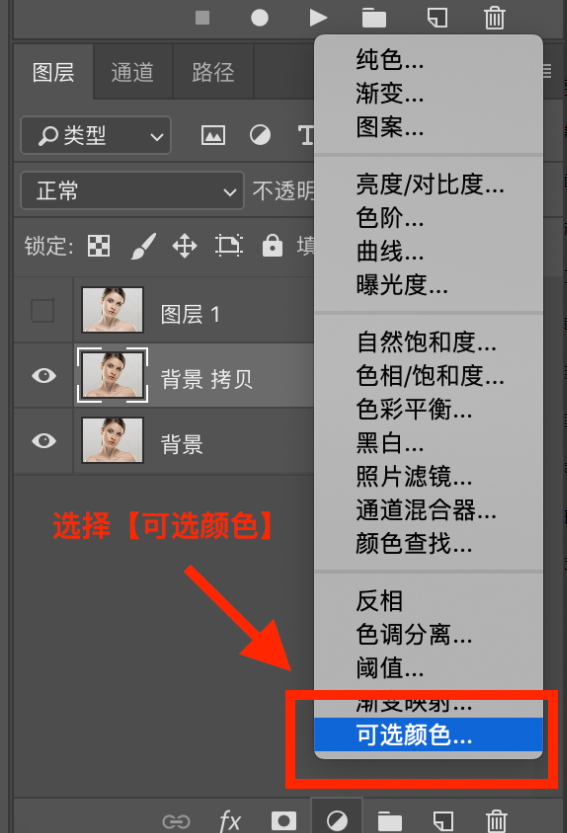Click the play action triangle icon
This screenshot has height=833, width=567.
coord(318,18)
